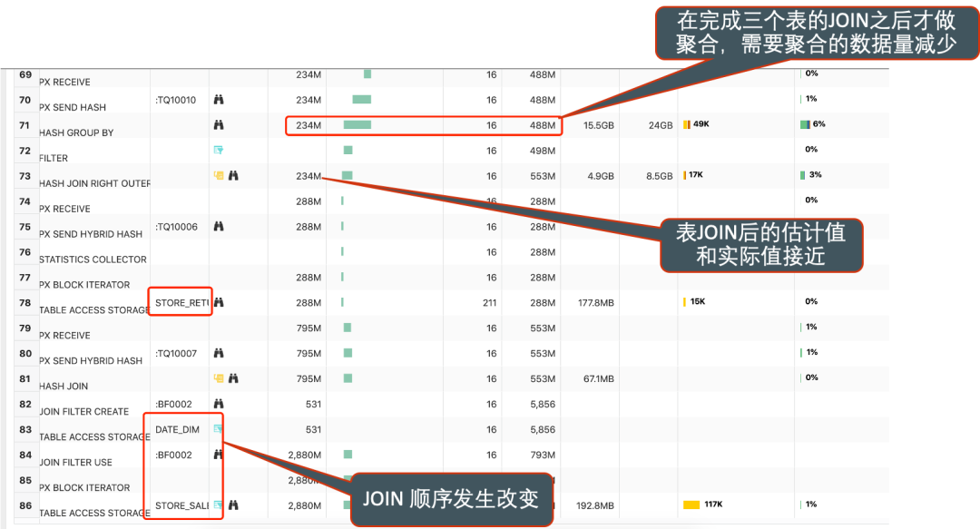Click the 211 executions value in row 78
The width and height of the screenshot is (980, 529).
click(489, 303)
